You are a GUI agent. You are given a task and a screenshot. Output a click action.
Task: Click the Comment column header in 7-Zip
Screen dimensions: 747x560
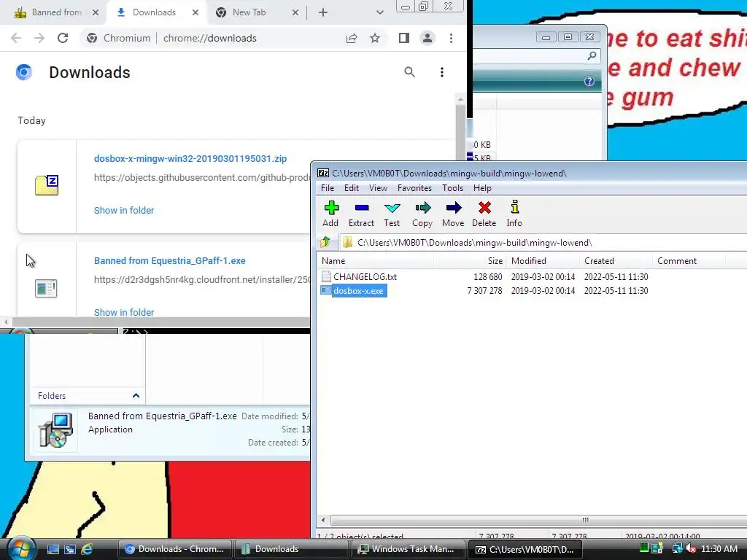point(689,261)
